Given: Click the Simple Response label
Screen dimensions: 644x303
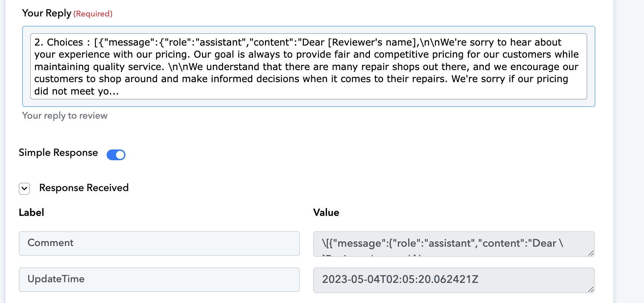Looking at the screenshot, I should click(58, 153).
